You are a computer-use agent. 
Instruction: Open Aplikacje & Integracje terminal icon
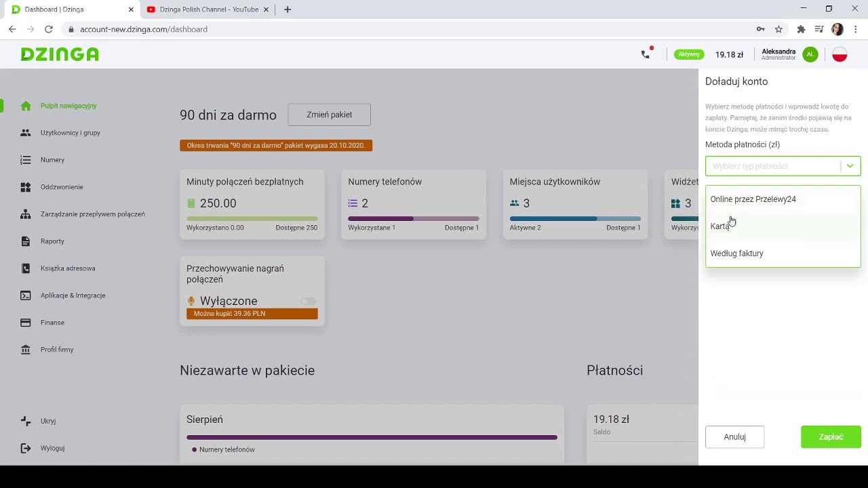point(26,296)
